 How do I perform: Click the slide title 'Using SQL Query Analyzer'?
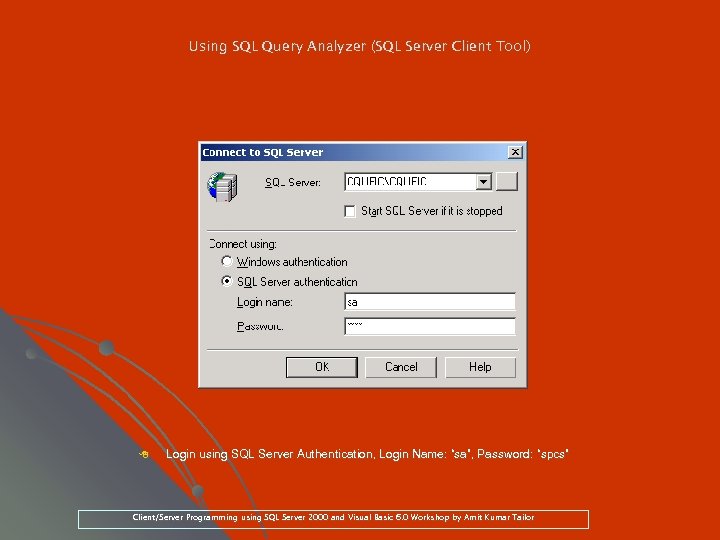point(360,46)
